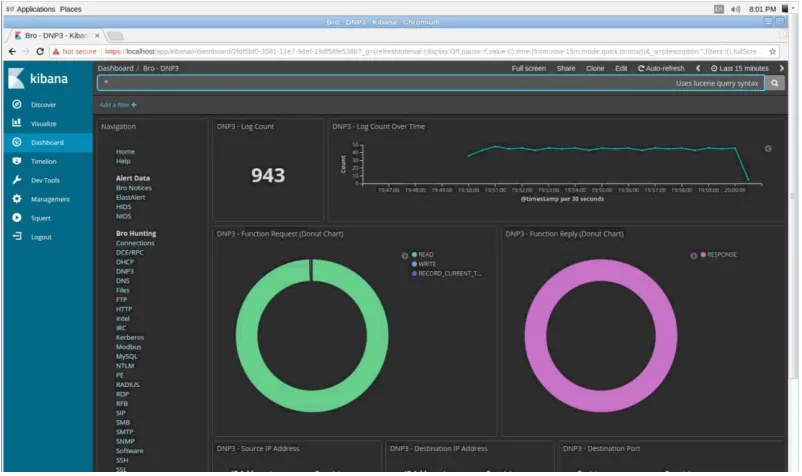Open Auto-refresh options
Viewport: 802px width, 476px height.
click(661, 69)
